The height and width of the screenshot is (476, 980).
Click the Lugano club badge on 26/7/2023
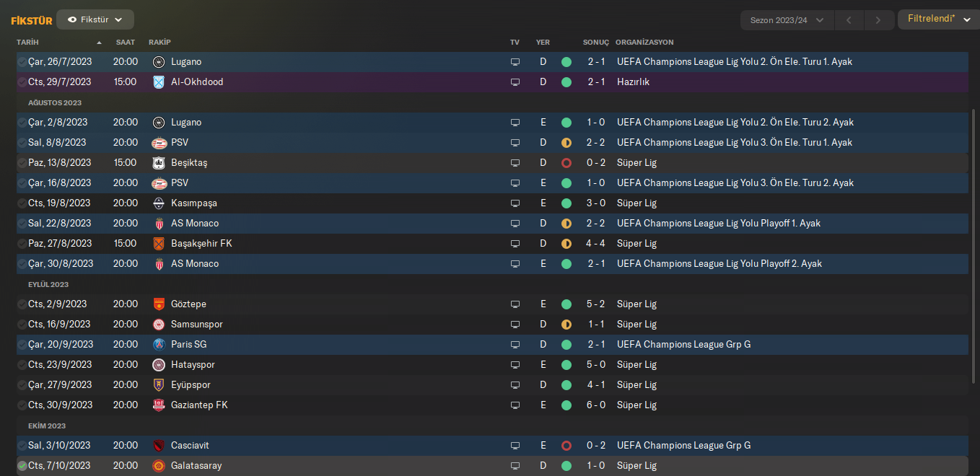click(x=159, y=62)
